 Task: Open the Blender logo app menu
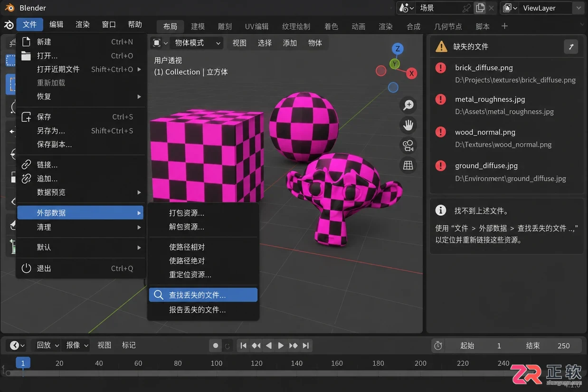9,25
